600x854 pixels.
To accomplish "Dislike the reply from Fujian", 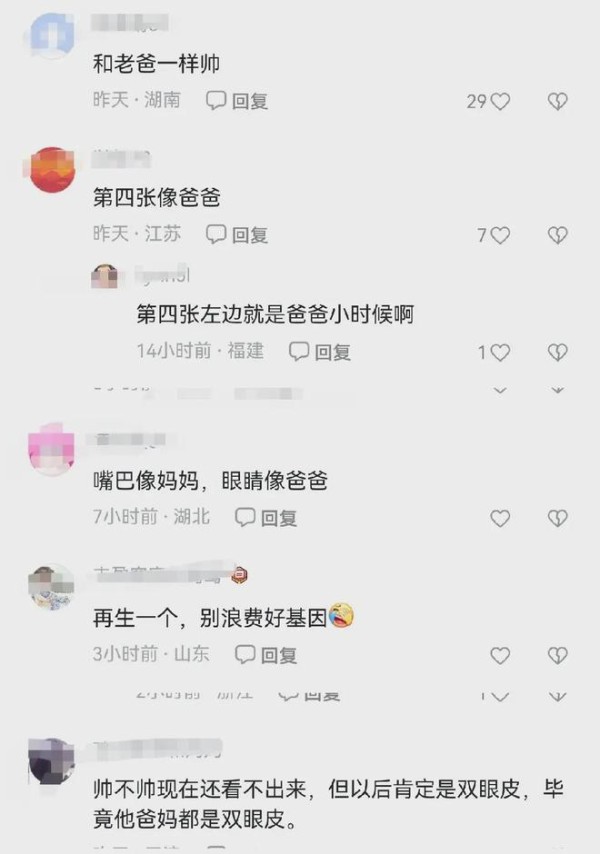I will [x=558, y=352].
